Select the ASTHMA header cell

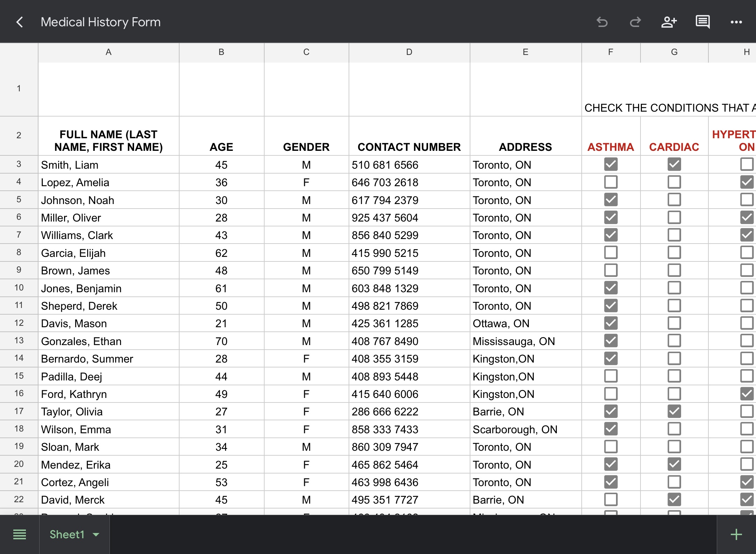tap(611, 136)
